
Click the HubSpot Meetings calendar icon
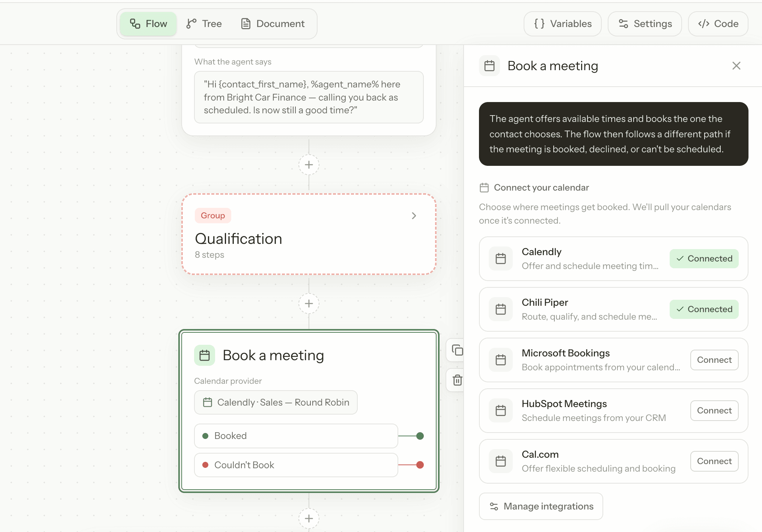point(501,410)
